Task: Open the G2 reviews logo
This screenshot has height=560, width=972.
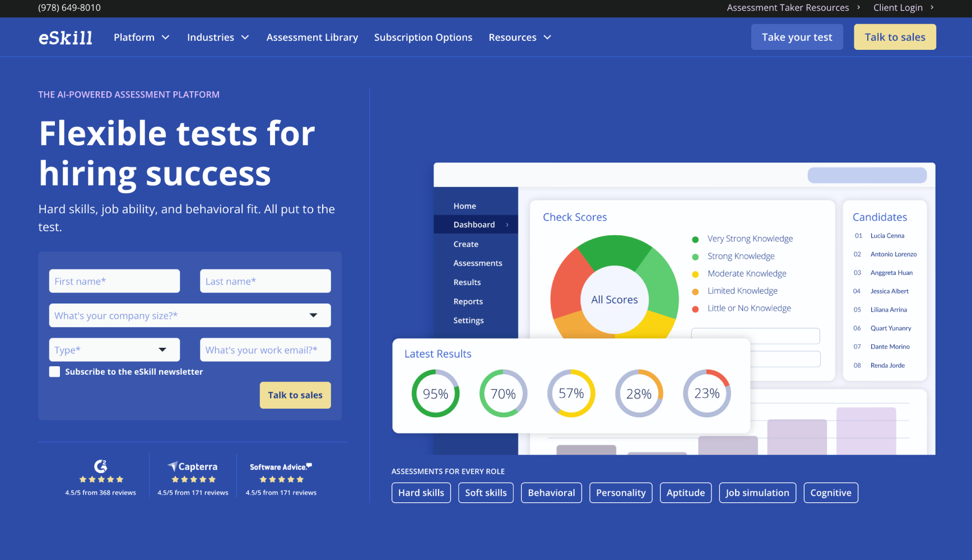Action: (x=101, y=466)
